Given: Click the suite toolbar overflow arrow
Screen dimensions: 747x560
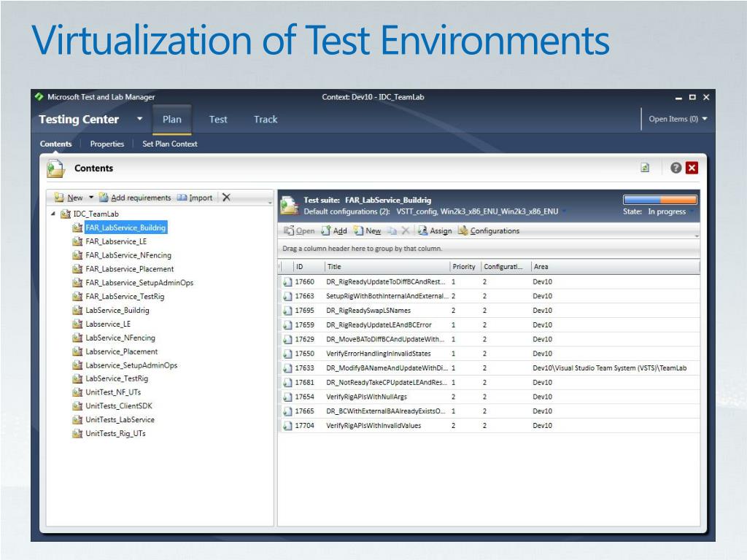Looking at the screenshot, I should tap(697, 236).
